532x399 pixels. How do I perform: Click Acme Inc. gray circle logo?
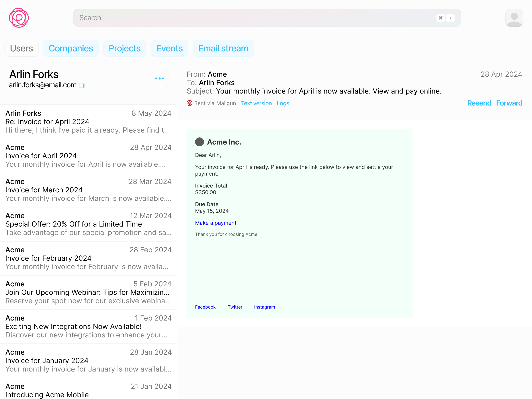(x=199, y=142)
